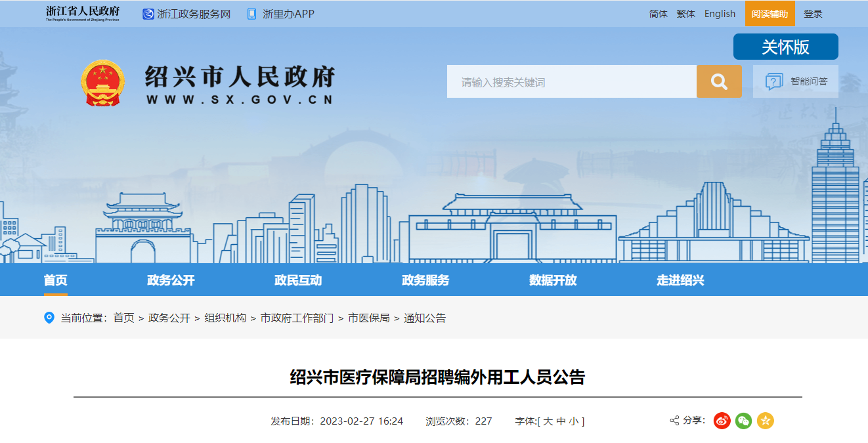Viewport: 868px width, 443px height.
Task: Share the article to Weibo
Action: pos(722,421)
